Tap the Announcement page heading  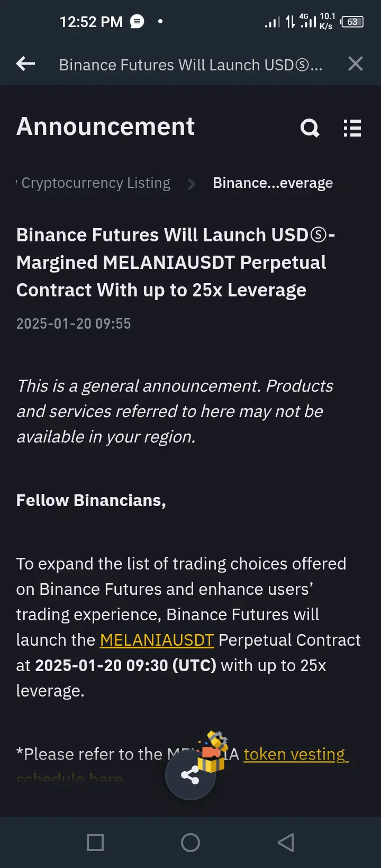(105, 126)
